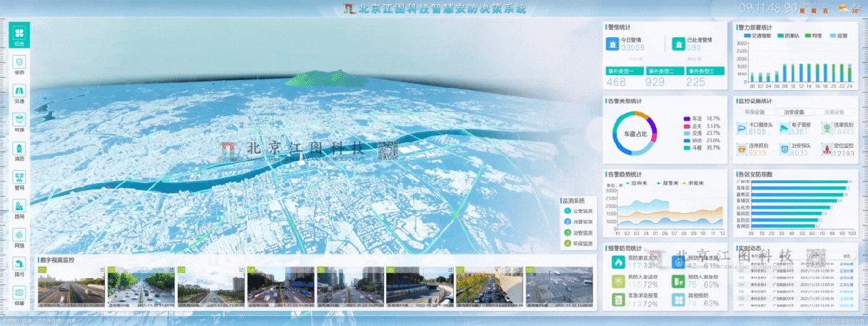Click the 车盗占比 donut chart center
868x326 pixels.
coord(634,134)
